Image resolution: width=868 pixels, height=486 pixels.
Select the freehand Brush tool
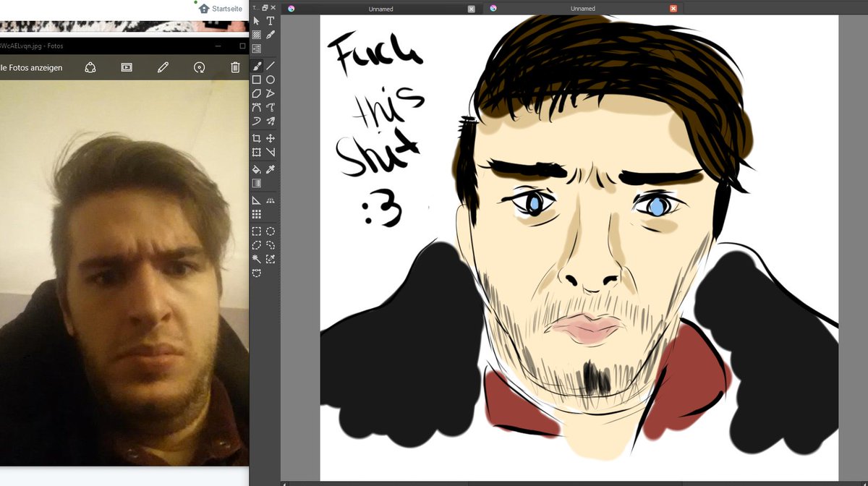coord(256,66)
